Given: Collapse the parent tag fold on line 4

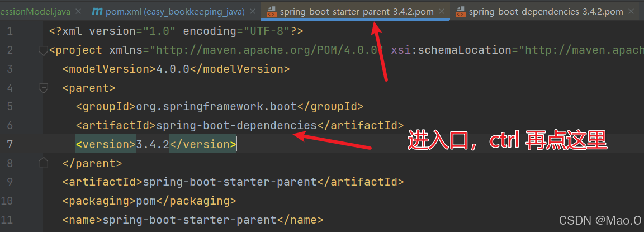Looking at the screenshot, I should tap(43, 87).
